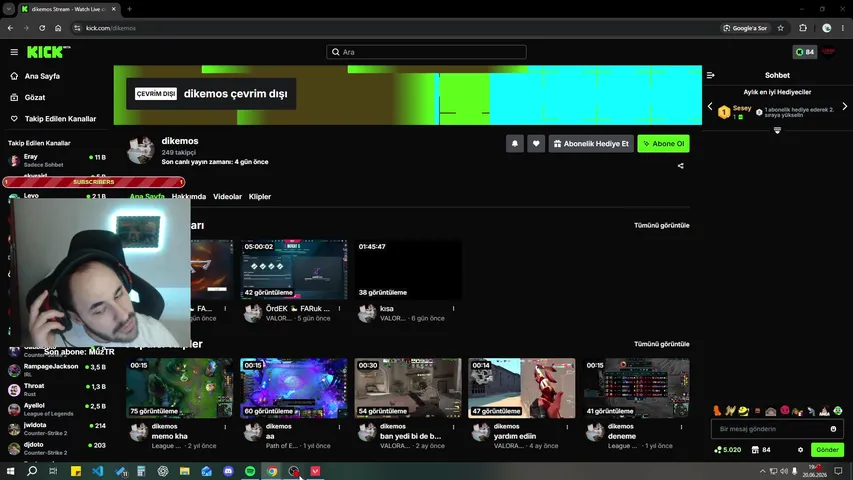The image size is (853, 480).
Task: Click the share icon below Abone Ol
Action: click(x=681, y=166)
